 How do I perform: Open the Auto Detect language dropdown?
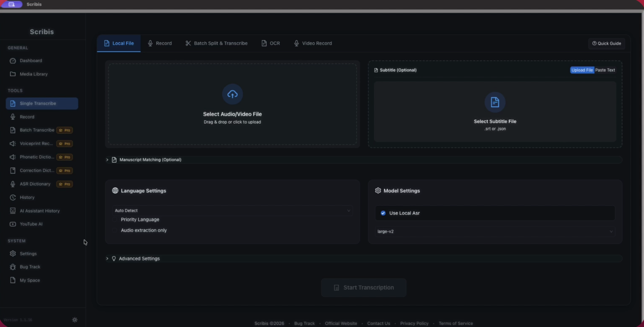[x=232, y=211]
